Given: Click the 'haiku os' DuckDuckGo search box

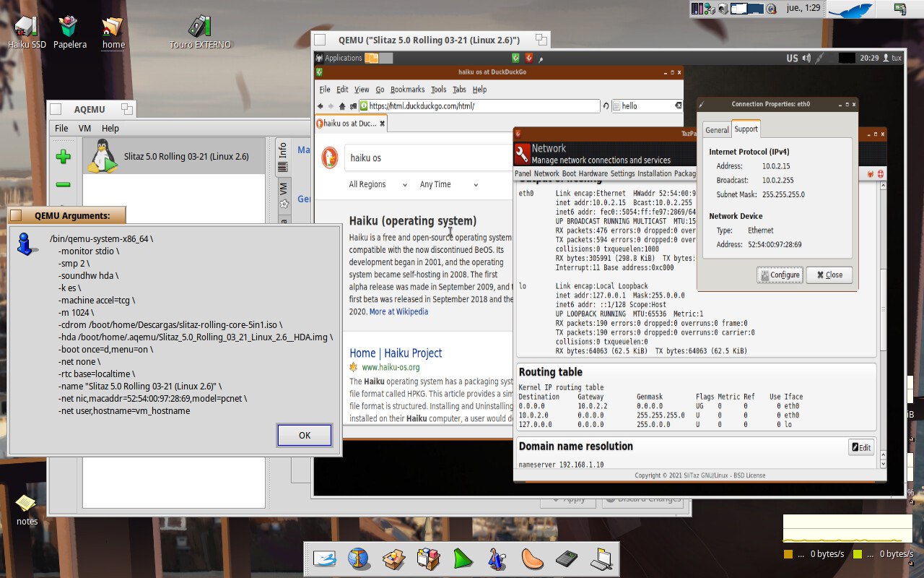Looking at the screenshot, I should pyautogui.click(x=429, y=158).
